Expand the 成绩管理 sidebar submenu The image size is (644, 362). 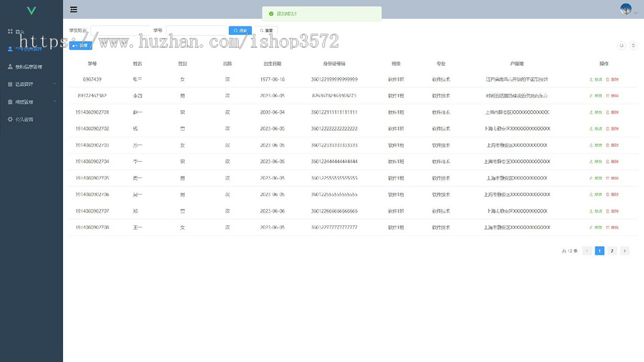[x=31, y=102]
